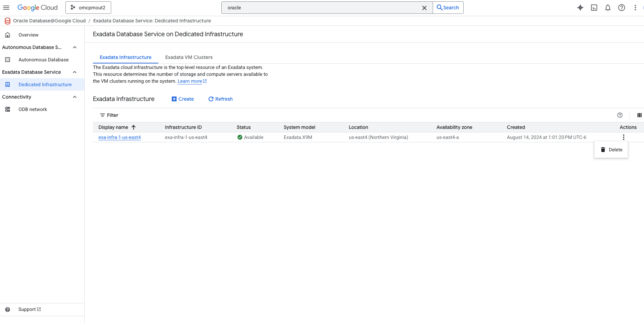Image resolution: width=644 pixels, height=323 pixels.
Task: Open the Learn more link
Action: 192,81
